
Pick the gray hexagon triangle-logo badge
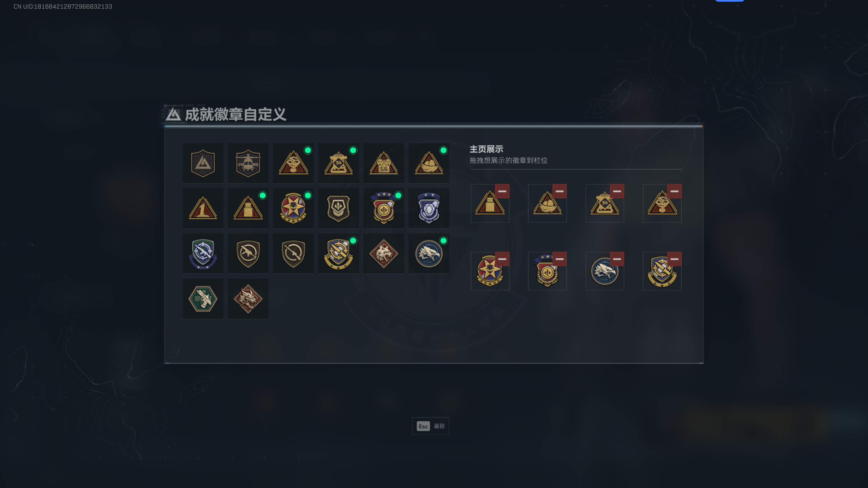click(x=203, y=163)
